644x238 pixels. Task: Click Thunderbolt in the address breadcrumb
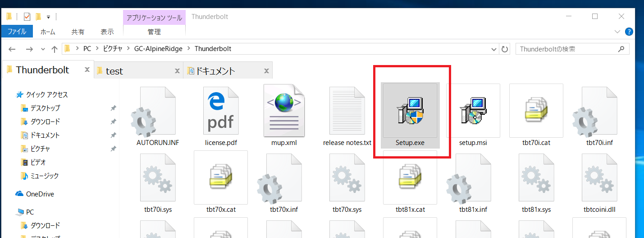(x=213, y=49)
